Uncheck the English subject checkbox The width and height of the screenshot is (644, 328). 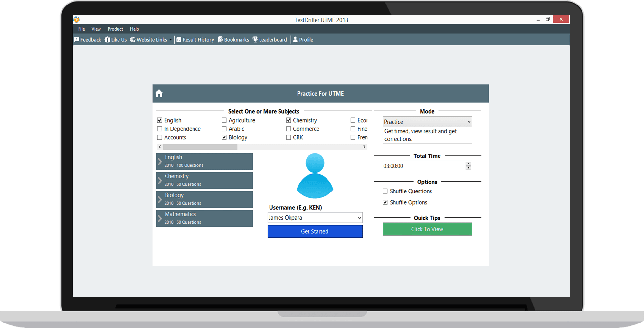[160, 120]
